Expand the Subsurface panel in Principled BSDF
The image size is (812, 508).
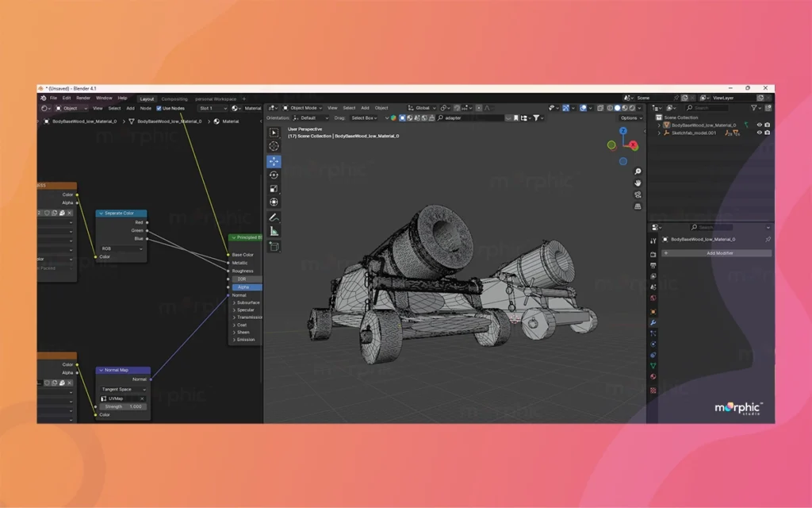click(234, 302)
